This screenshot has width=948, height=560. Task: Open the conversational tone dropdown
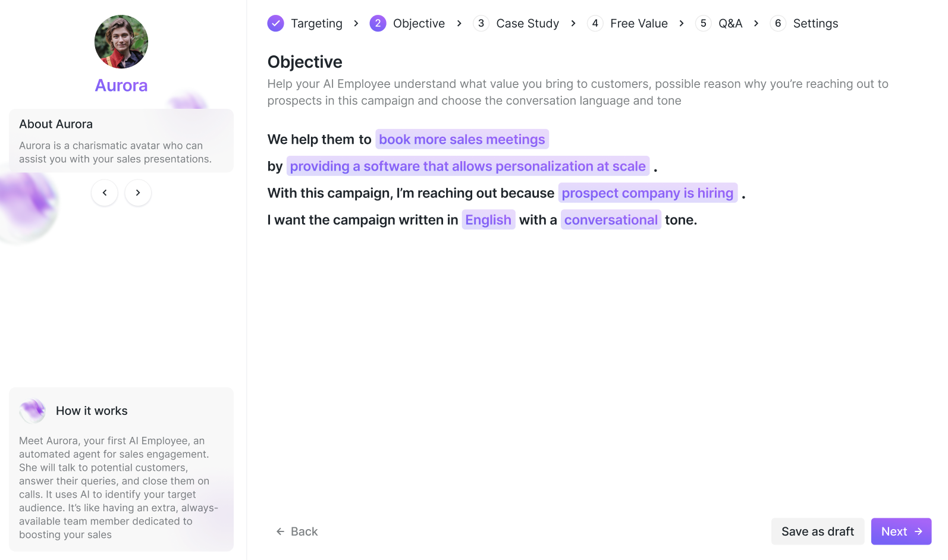(611, 220)
